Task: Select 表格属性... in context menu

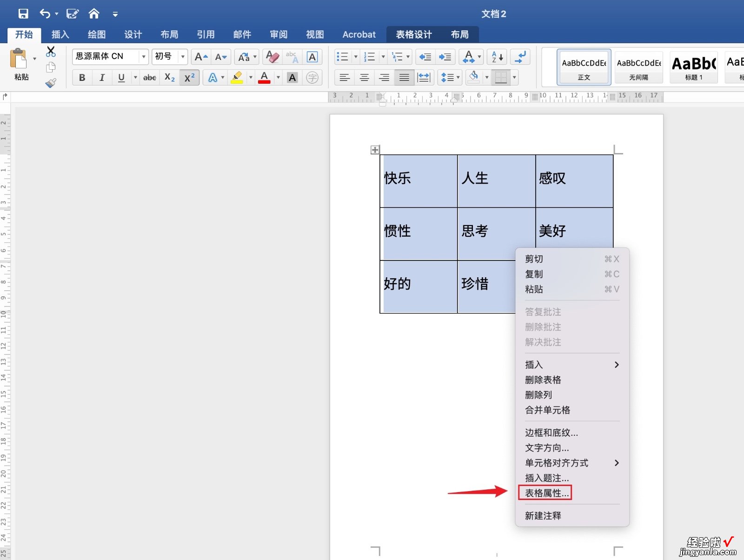Action: coord(546,493)
